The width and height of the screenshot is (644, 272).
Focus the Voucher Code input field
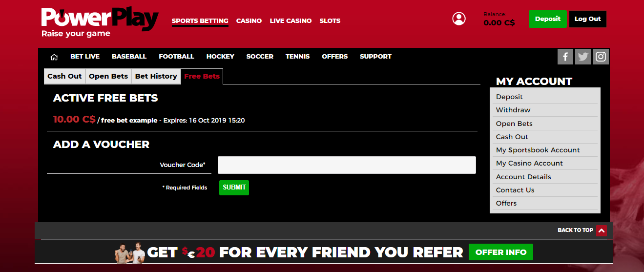coord(347,165)
